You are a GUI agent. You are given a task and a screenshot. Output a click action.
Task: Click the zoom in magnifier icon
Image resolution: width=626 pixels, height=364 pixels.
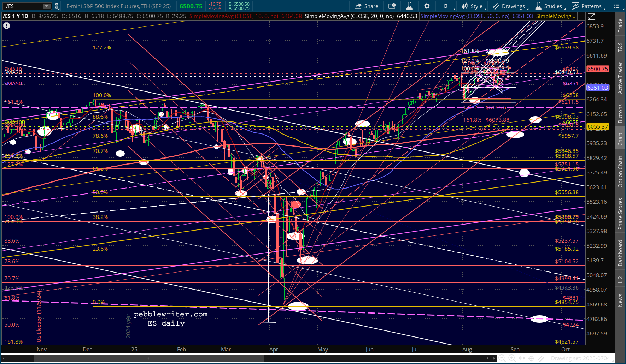(x=512, y=358)
